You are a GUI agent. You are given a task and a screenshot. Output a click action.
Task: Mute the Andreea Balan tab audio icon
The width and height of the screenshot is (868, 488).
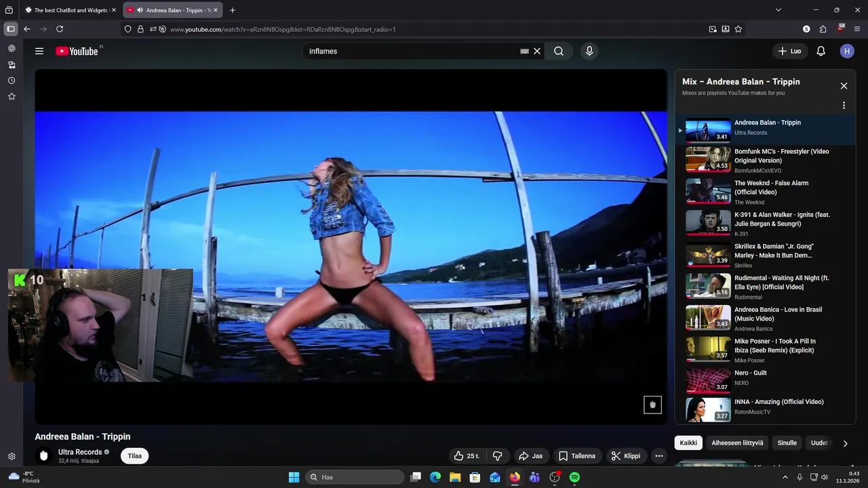[x=140, y=10]
